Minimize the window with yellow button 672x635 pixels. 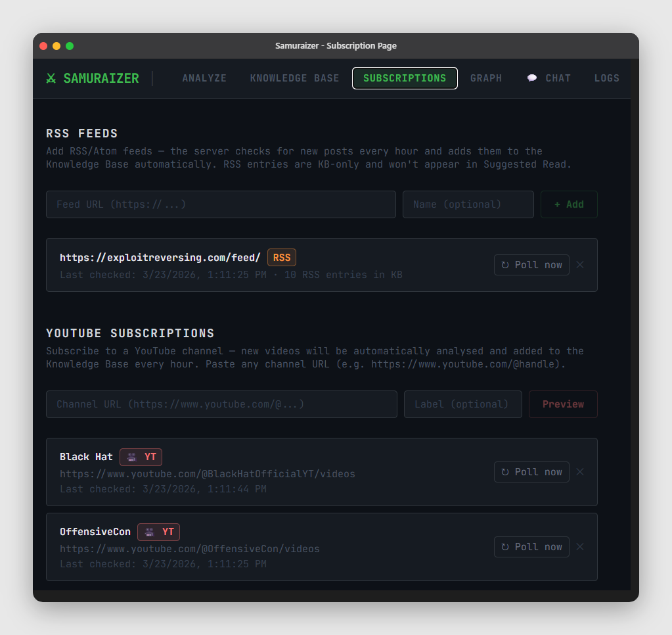[x=56, y=46]
